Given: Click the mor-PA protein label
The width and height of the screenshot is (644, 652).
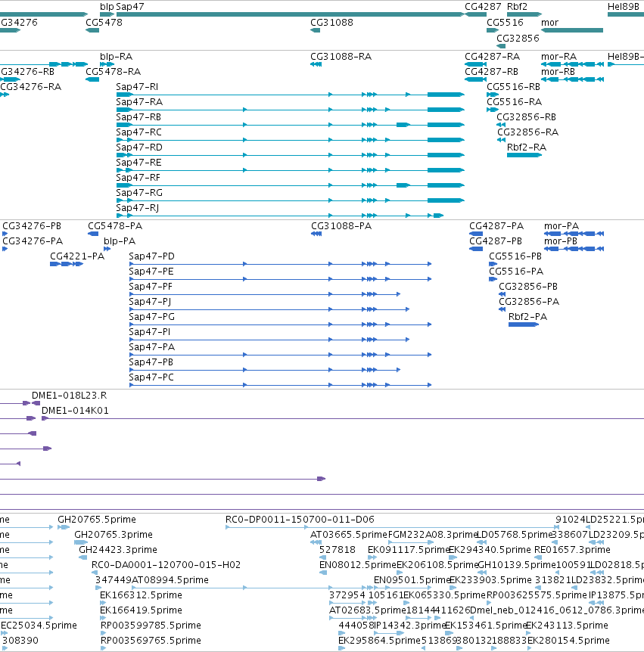Looking at the screenshot, I should coord(562,226).
